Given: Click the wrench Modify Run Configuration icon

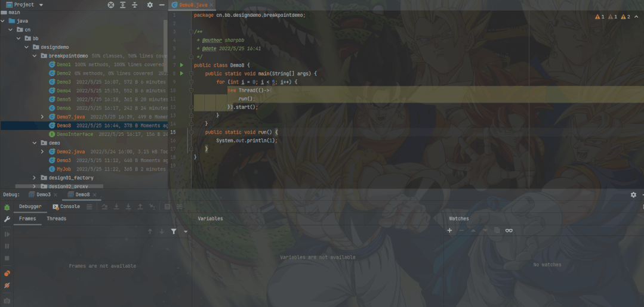Looking at the screenshot, I should [7, 219].
